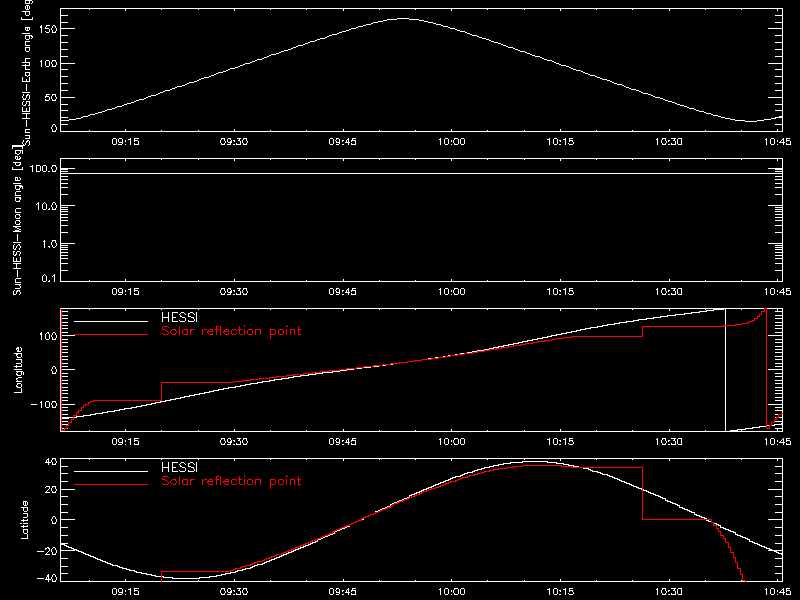Select Solar reflection point legend in Latitude plot

[231, 481]
